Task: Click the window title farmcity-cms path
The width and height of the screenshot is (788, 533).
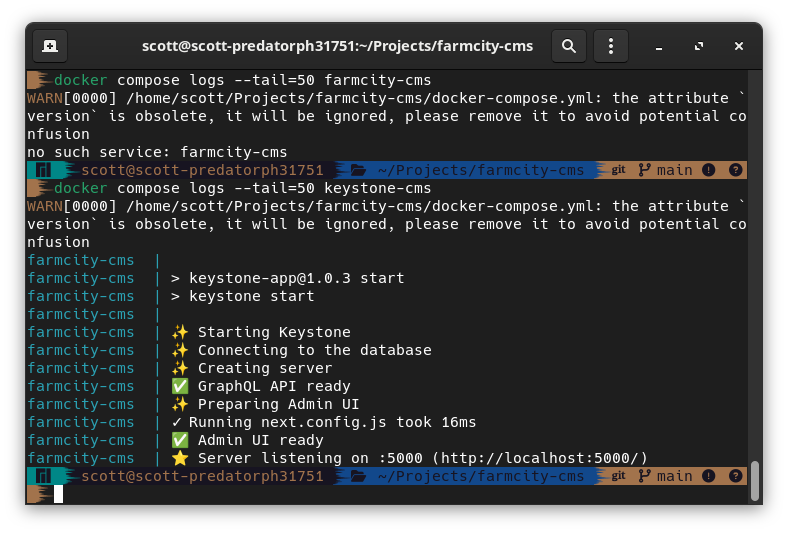Action: (x=337, y=46)
